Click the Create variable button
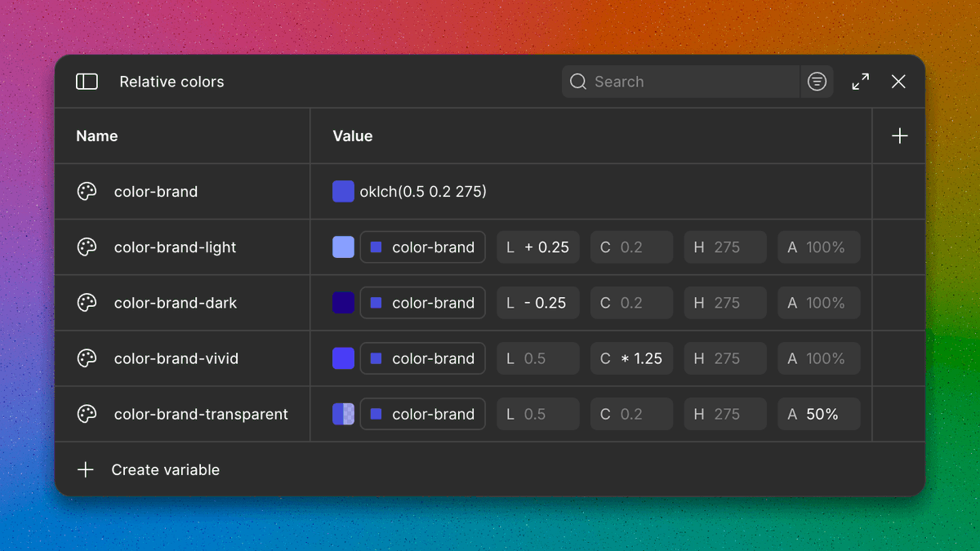 point(149,469)
